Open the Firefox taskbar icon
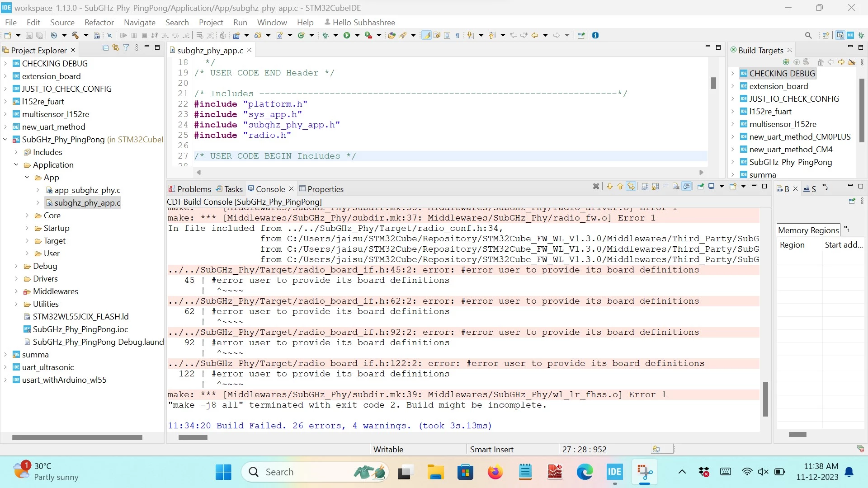Viewport: 868px width, 488px height. coord(495,472)
